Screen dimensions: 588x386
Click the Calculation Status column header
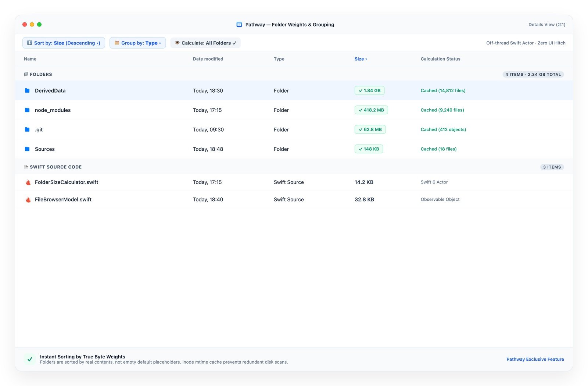click(440, 59)
